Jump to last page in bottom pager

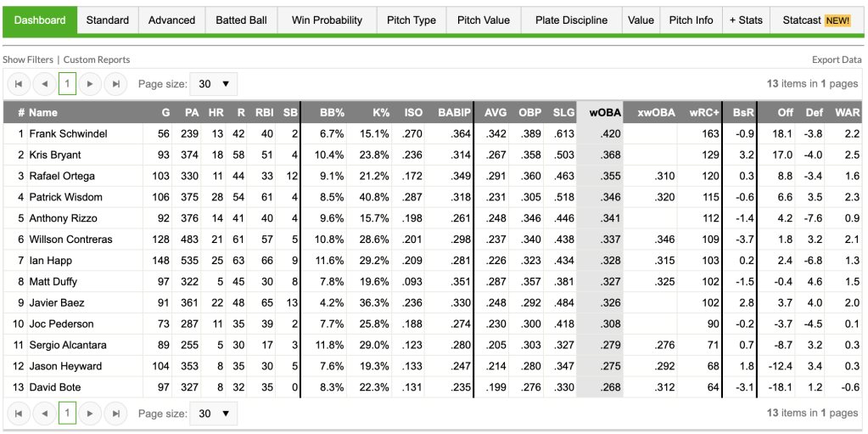116,414
